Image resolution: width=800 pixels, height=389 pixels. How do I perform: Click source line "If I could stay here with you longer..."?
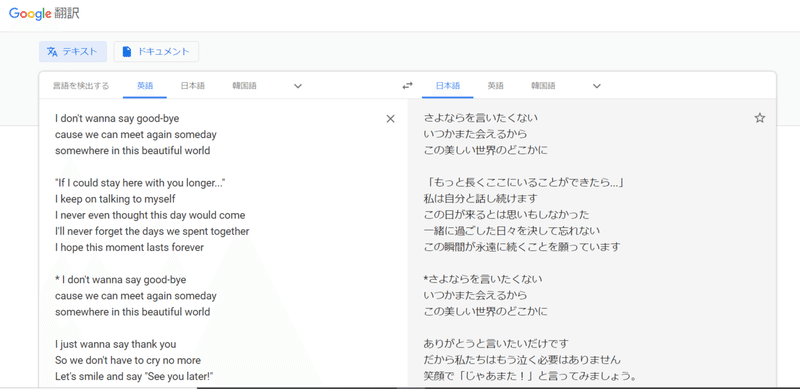click(x=140, y=183)
